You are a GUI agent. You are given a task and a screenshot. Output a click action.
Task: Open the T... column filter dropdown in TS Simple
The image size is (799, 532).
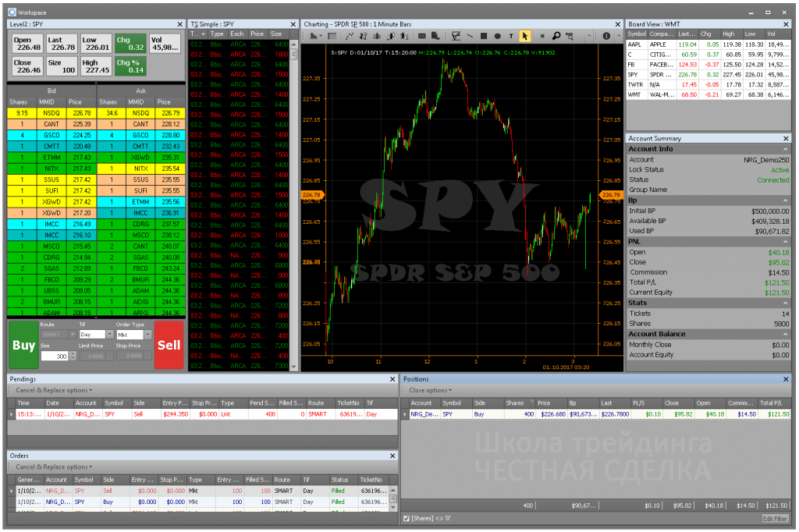tap(203, 34)
